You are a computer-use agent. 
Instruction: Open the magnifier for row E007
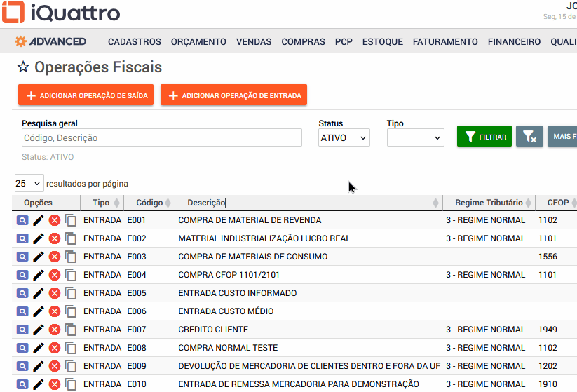click(x=22, y=330)
